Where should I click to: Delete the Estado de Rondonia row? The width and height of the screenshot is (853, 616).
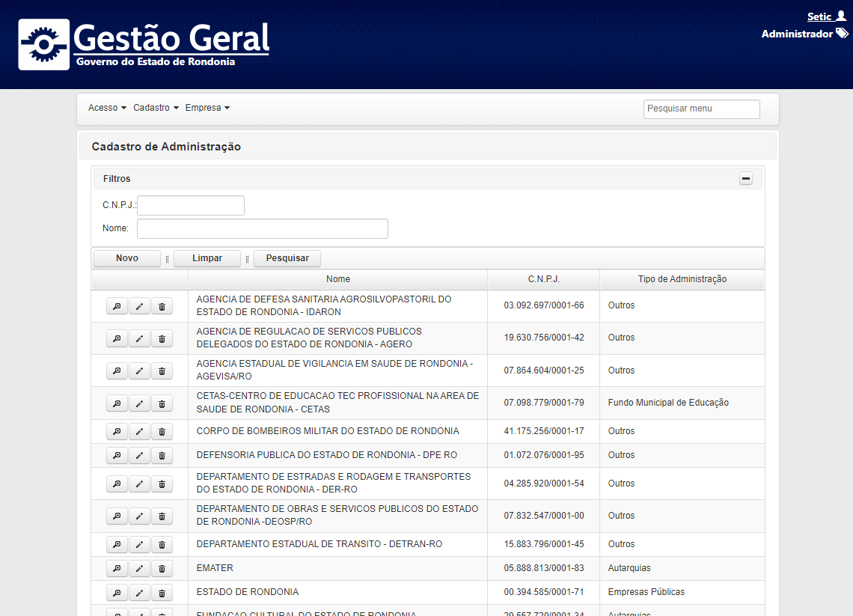(x=162, y=593)
